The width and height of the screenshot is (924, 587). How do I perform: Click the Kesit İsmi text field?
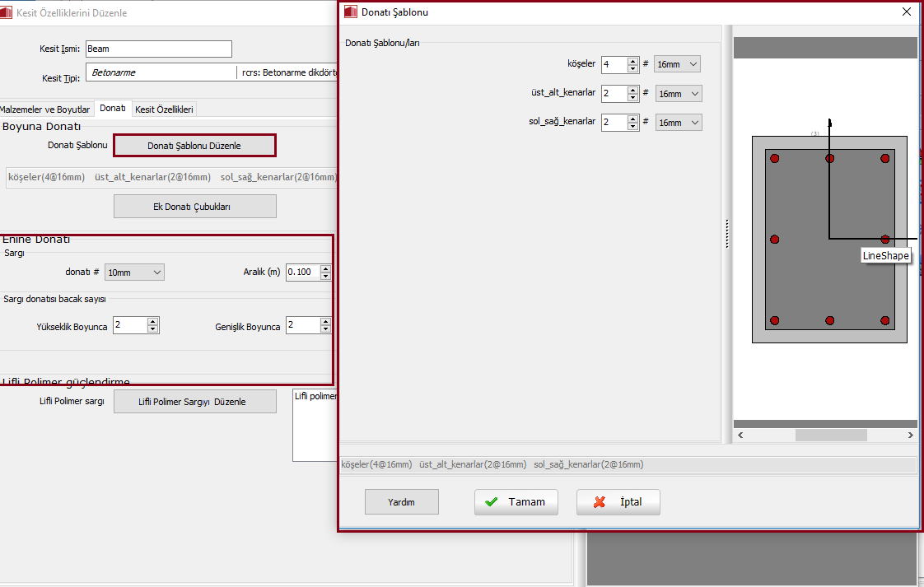(158, 49)
